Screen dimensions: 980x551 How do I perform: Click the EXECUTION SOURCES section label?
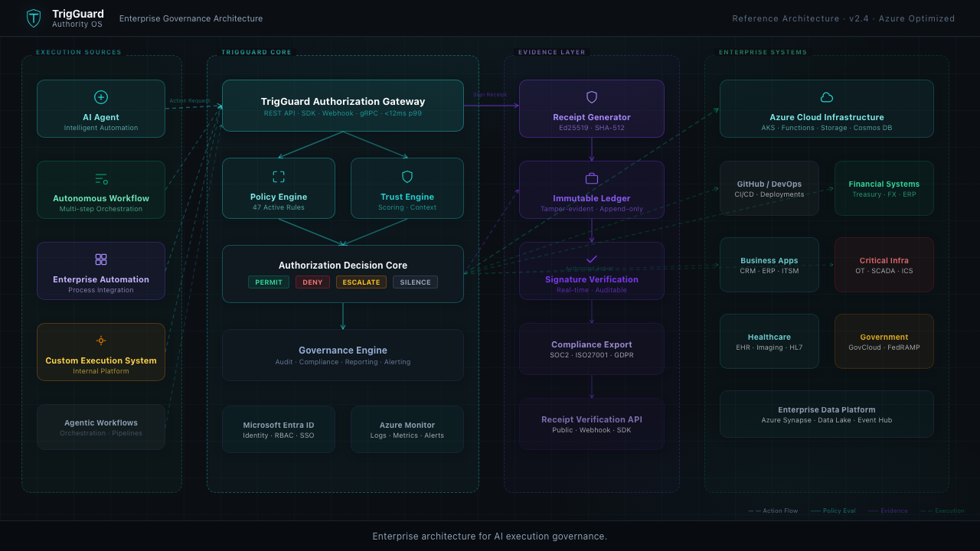click(79, 52)
